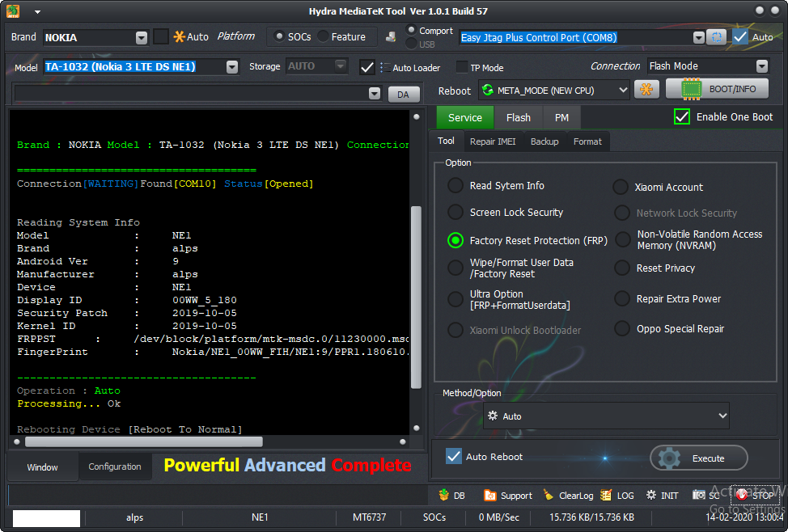788x532 pixels.
Task: Switch to the Configuration tab
Action: tap(115, 467)
